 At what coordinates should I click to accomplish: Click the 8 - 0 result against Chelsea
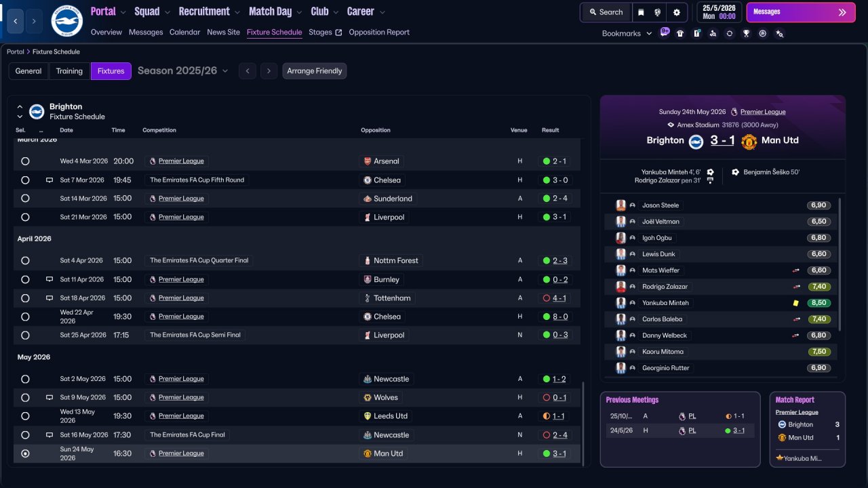pyautogui.click(x=560, y=317)
